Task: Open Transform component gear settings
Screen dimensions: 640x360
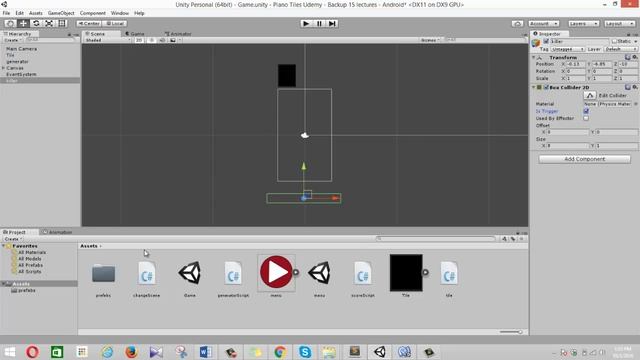Action: 635,58
